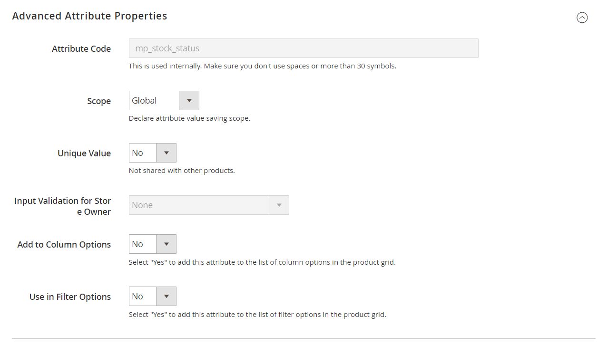
Task: Click the Scope field label
Action: [99, 101]
